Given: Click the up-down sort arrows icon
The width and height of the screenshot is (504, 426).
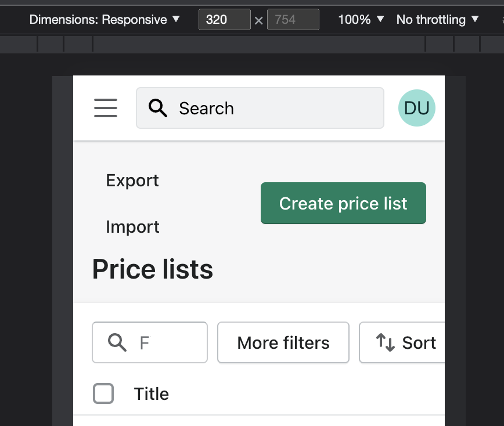Looking at the screenshot, I should click(386, 343).
